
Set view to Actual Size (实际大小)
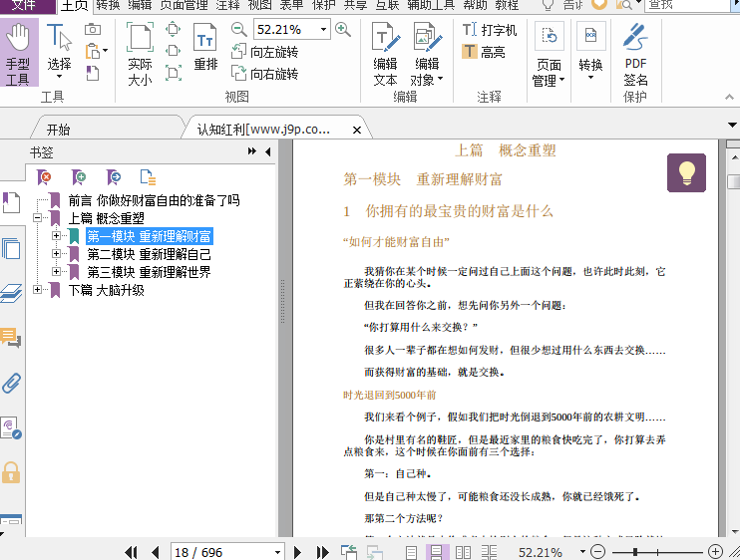coord(140,54)
